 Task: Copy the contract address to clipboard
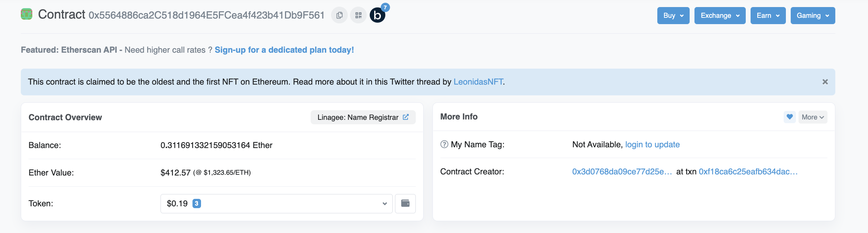[339, 15]
